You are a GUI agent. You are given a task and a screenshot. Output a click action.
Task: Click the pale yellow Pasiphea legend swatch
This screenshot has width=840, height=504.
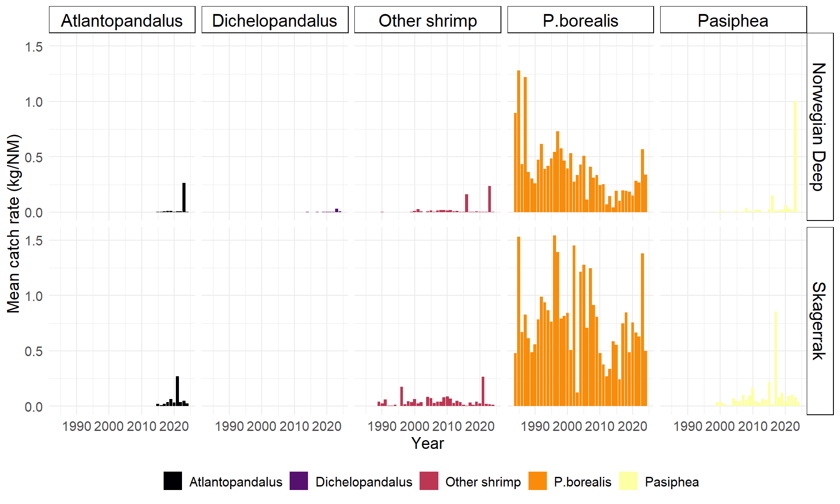point(628,481)
